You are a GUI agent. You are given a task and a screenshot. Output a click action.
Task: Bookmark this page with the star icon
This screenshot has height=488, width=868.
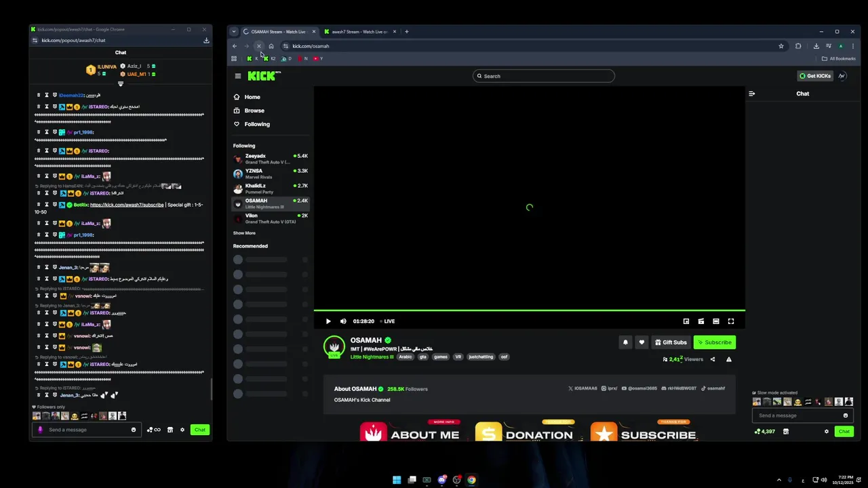click(x=781, y=46)
